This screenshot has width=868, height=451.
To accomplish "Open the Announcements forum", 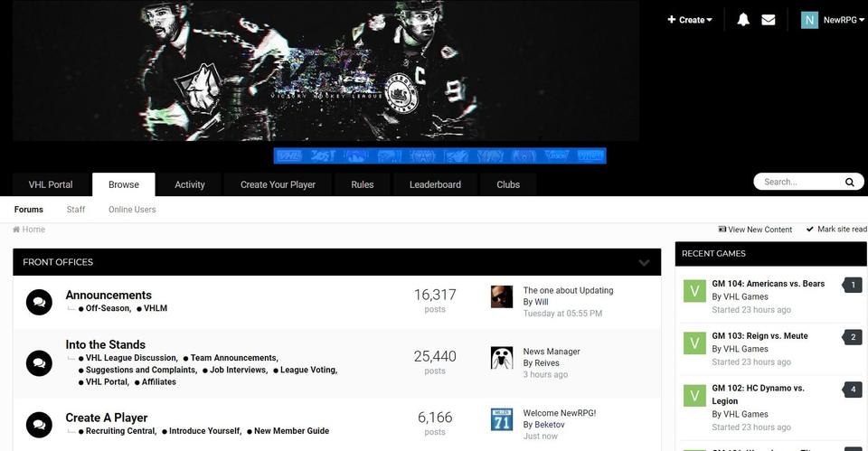I will point(108,295).
